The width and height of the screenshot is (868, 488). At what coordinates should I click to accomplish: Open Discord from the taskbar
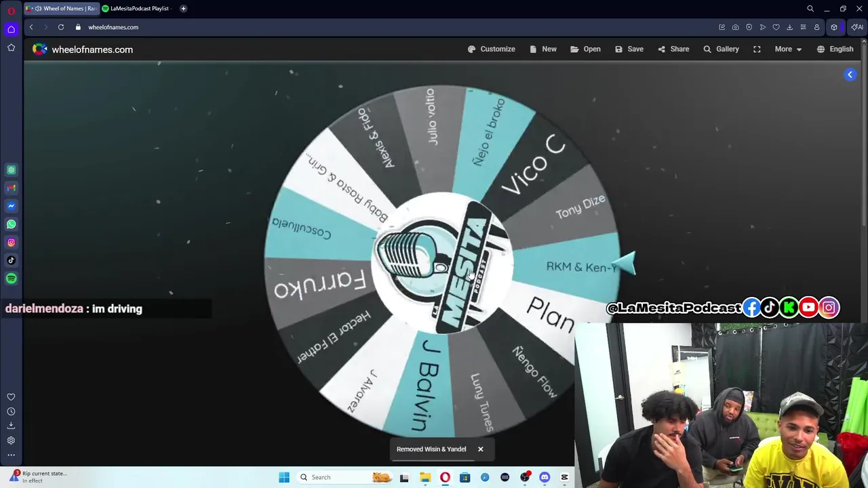coord(545,477)
